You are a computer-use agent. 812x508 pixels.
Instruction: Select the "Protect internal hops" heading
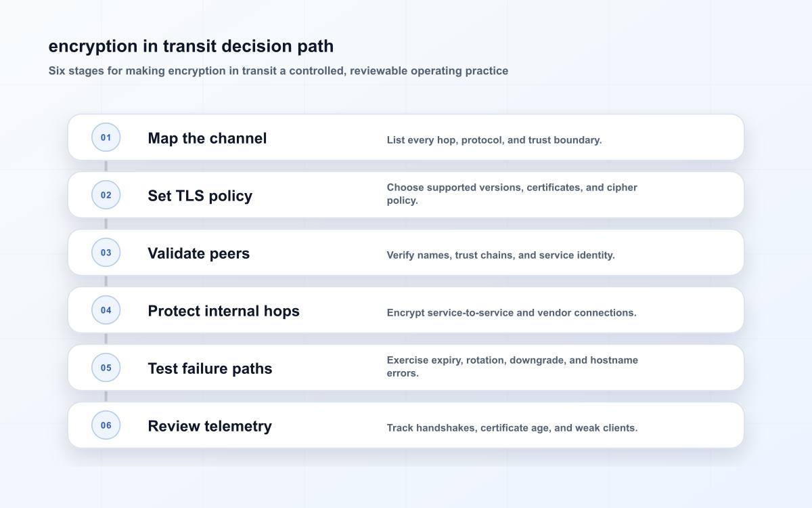click(223, 311)
